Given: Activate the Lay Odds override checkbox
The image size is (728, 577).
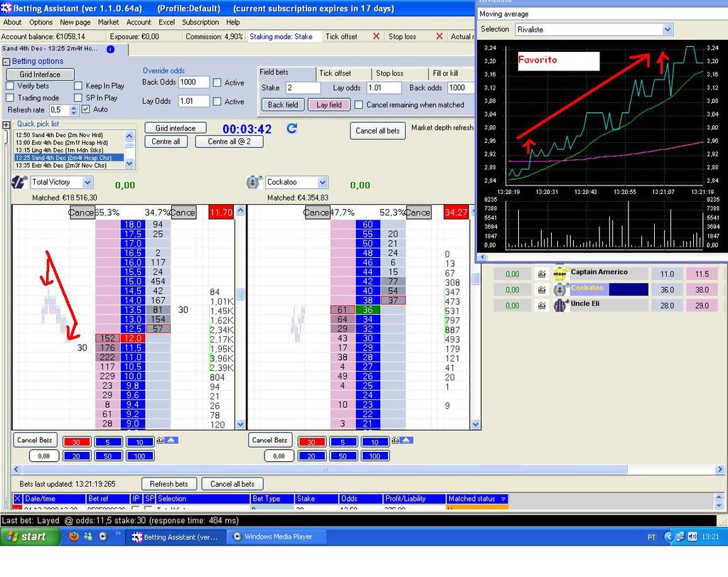Looking at the screenshot, I should (x=217, y=101).
